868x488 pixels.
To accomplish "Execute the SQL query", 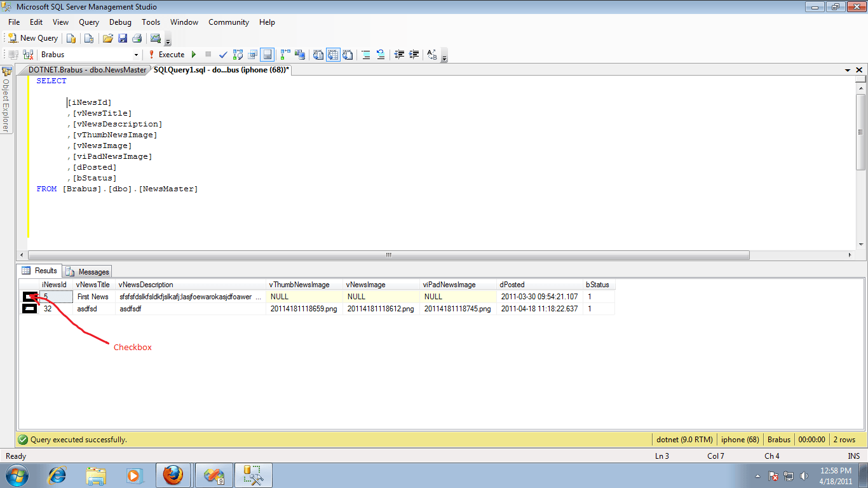I will (166, 55).
